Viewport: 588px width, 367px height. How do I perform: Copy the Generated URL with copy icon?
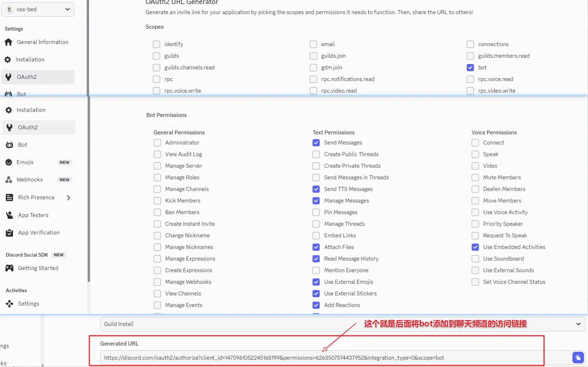pyautogui.click(x=578, y=358)
